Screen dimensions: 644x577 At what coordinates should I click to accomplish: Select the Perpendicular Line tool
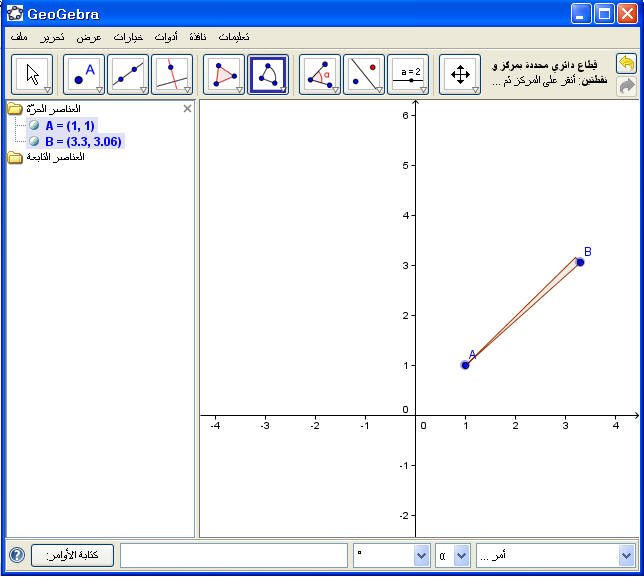pos(171,74)
